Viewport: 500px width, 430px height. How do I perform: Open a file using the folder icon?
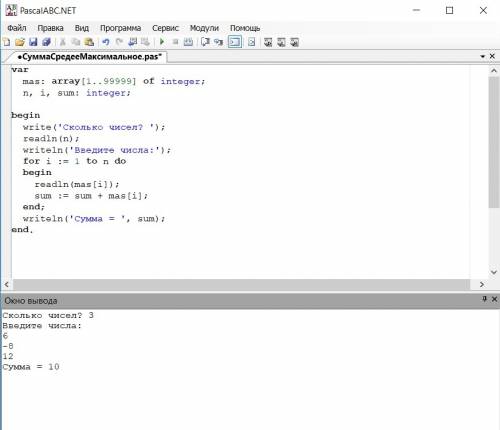(20, 42)
